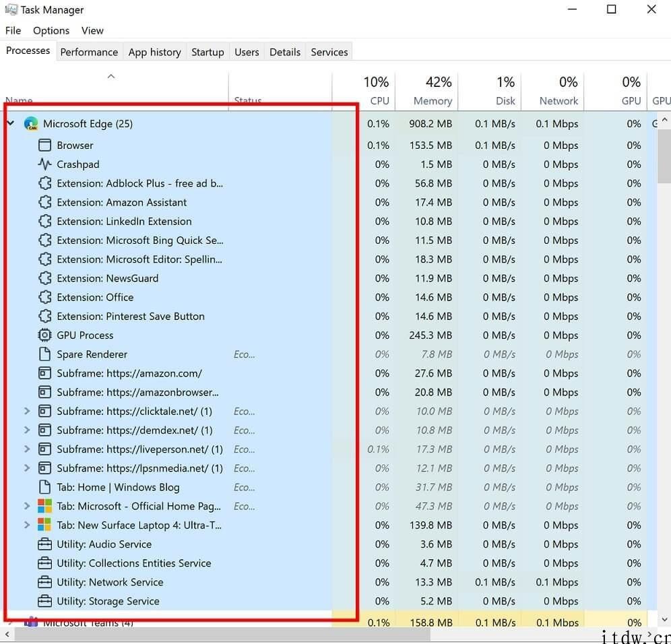Click the Adblock Plus extension puzzle icon
This screenshot has height=644, width=671.
(x=44, y=183)
